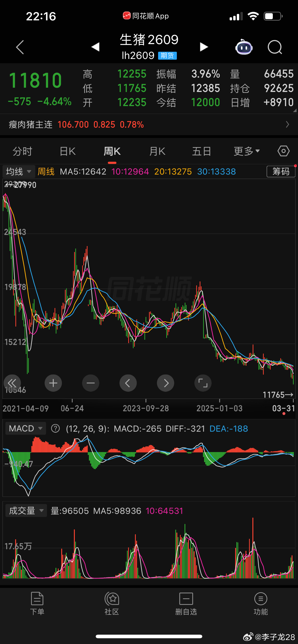Open chart settings hexagon icon
Viewport: 298px width, 644px height.
pos(283,151)
